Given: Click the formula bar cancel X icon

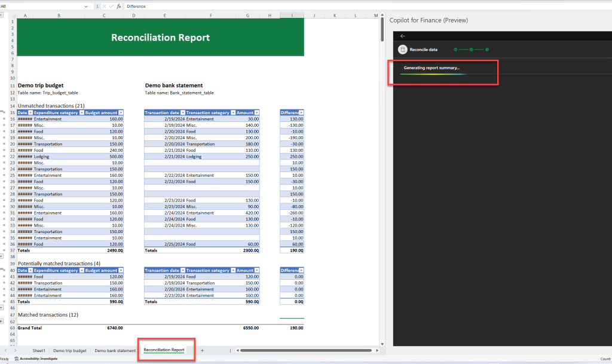Looking at the screenshot, I should [104, 6].
